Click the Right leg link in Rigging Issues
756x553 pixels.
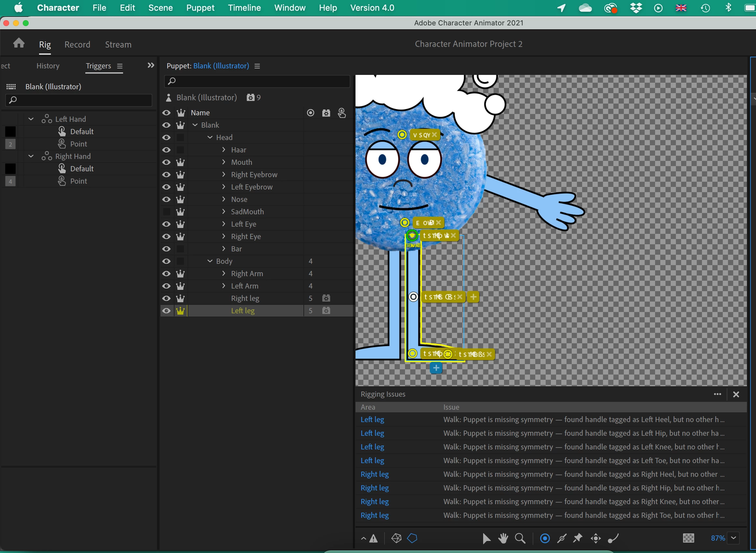pyautogui.click(x=374, y=474)
